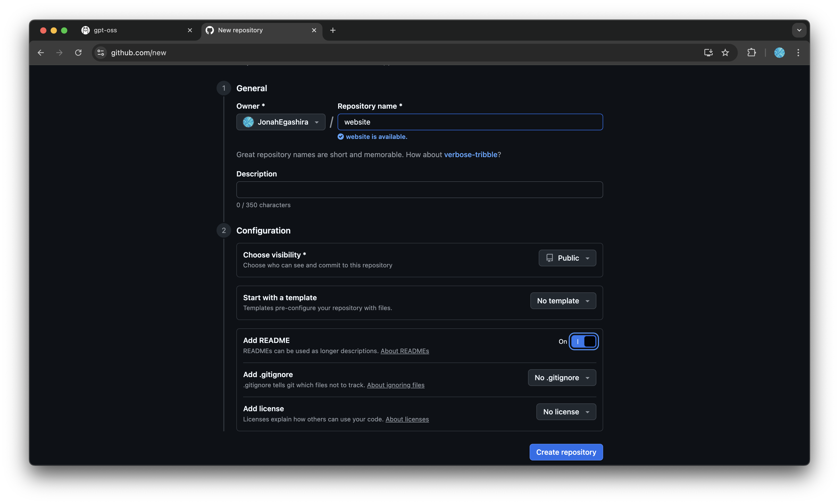Screen dimensions: 839x504
Task: Open the browser extensions menu
Action: [751, 53]
